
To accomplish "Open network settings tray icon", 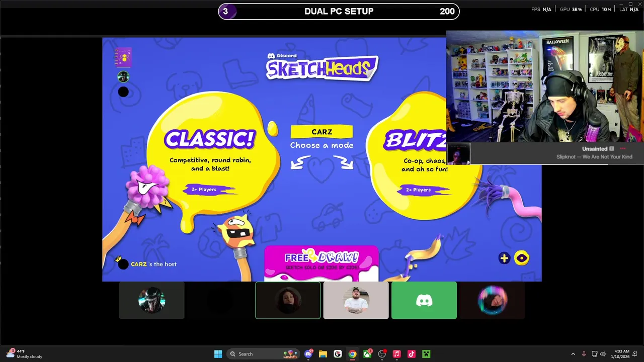I will tap(594, 354).
